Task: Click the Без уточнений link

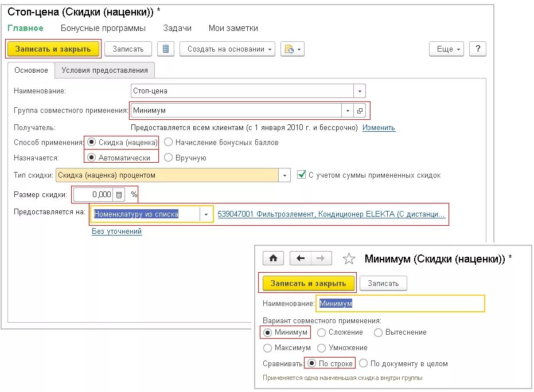Action: 117,232
